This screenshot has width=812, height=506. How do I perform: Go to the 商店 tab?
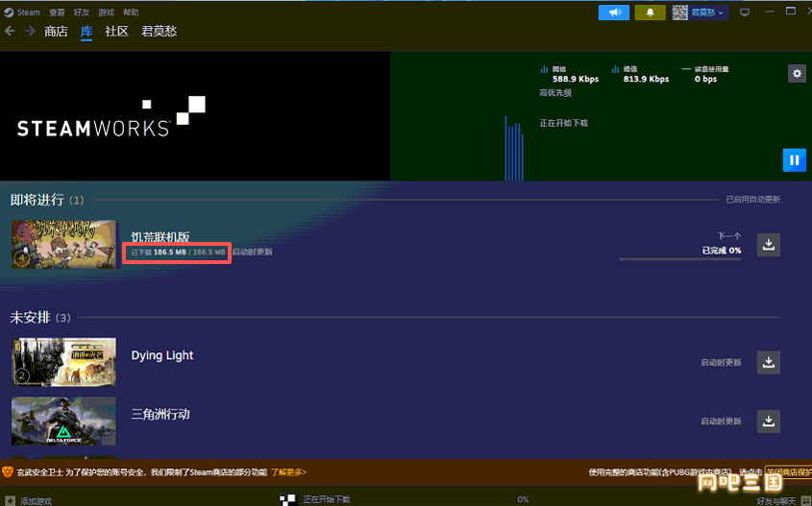pos(56,32)
